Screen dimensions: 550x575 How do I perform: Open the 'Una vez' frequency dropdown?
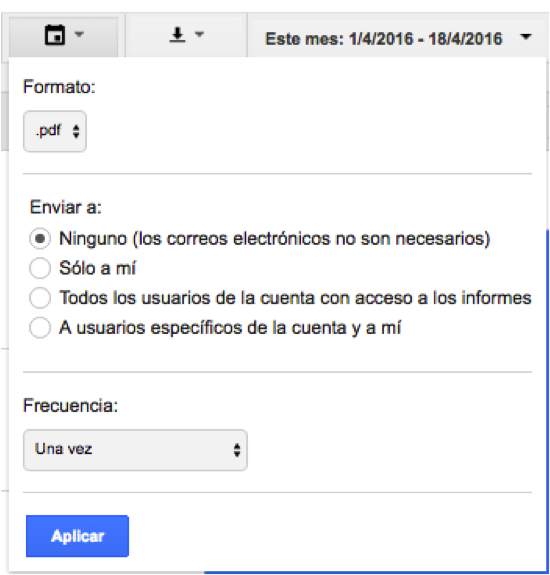[x=135, y=450]
